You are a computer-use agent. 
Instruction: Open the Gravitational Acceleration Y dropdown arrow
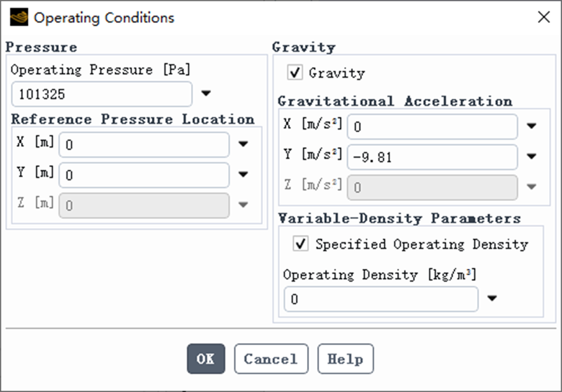click(531, 156)
